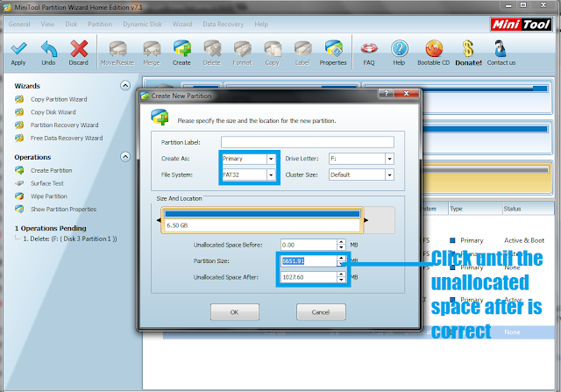Screen dimensions: 561x392
Task: Launch the Partition Recovery Wizard
Action: coord(64,125)
